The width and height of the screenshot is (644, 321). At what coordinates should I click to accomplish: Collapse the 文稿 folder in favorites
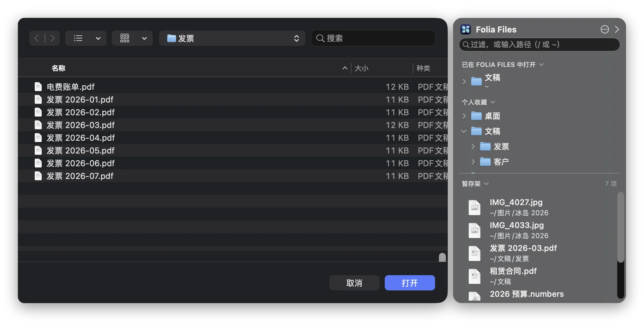click(464, 131)
